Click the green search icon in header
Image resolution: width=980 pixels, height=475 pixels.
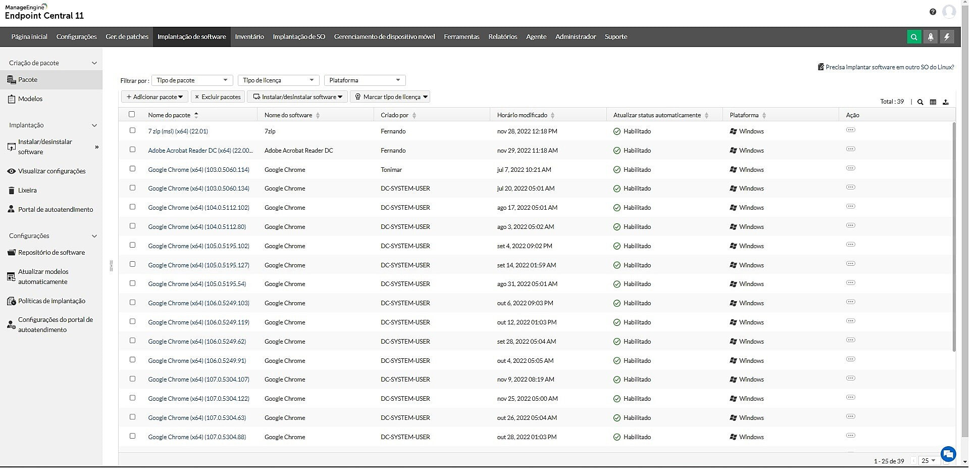(x=913, y=37)
